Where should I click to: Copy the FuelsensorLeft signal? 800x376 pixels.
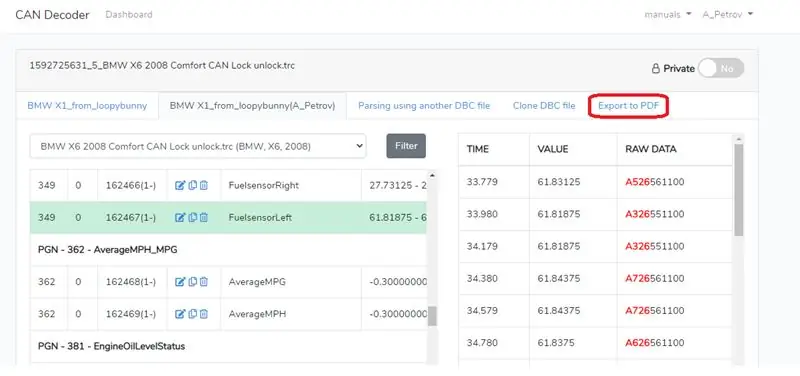point(192,218)
